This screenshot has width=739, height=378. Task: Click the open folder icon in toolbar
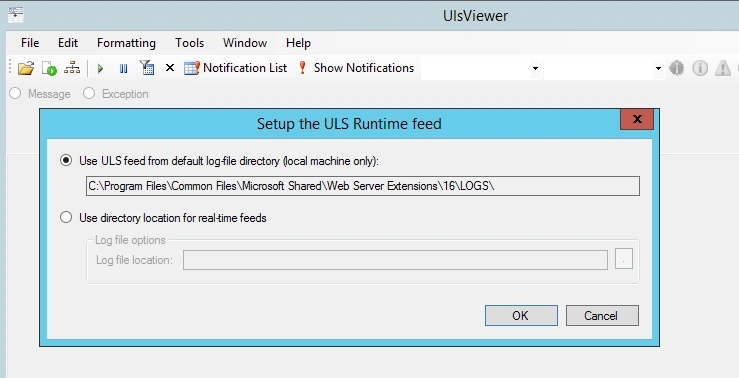coord(26,68)
